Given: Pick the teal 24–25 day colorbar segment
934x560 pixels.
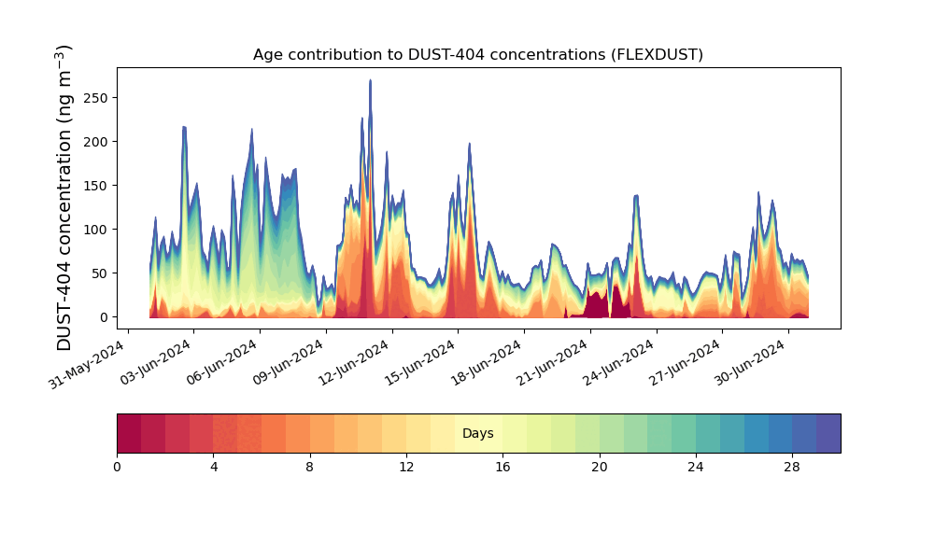Looking at the screenshot, I should pos(708,433).
